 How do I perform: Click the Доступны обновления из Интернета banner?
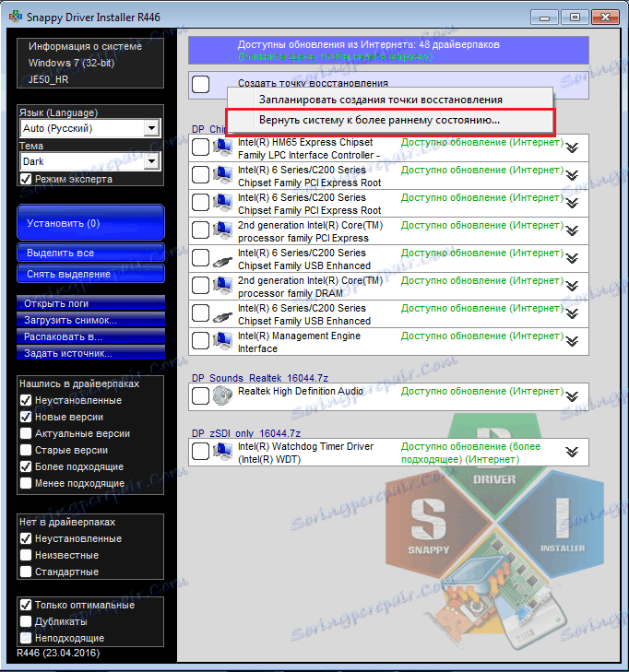388,50
